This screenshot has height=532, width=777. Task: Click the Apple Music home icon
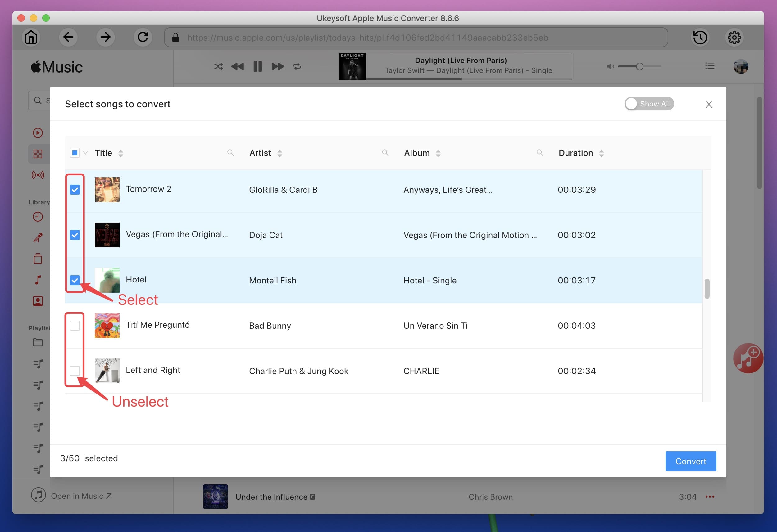pyautogui.click(x=31, y=37)
